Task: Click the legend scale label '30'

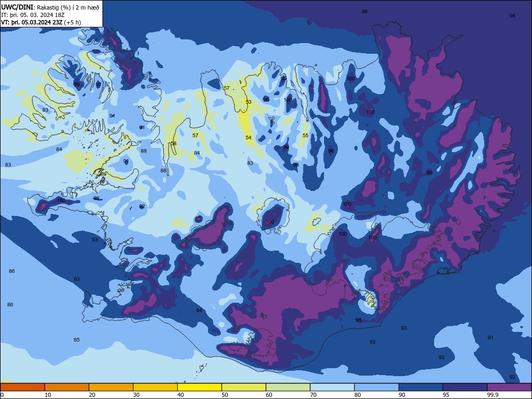Action: point(136,395)
